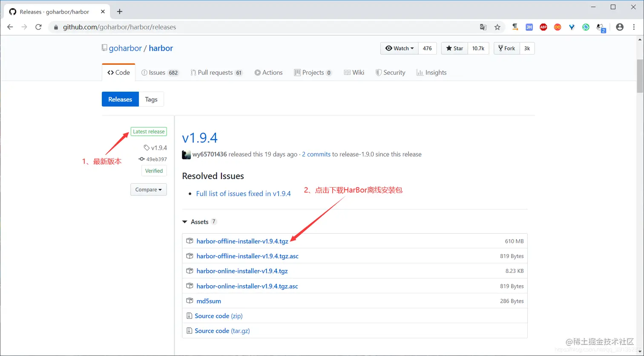Reload the page with refresh icon
The width and height of the screenshot is (644, 356).
pos(38,27)
